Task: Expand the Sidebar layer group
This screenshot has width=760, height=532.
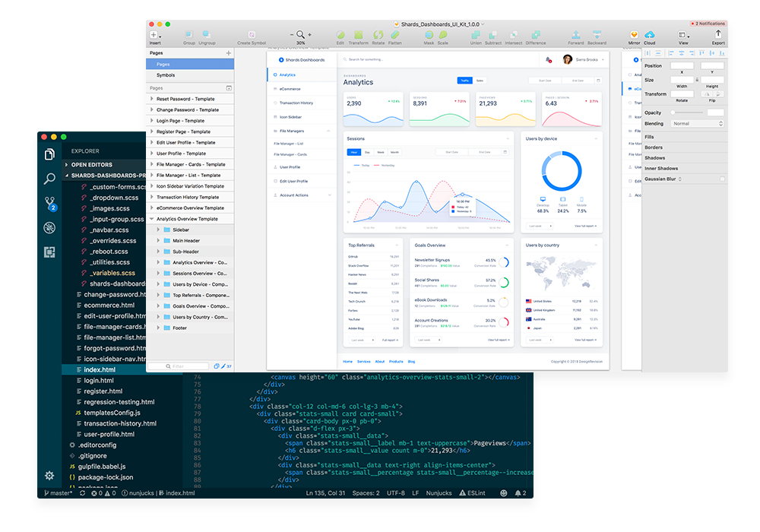Action: click(158, 230)
